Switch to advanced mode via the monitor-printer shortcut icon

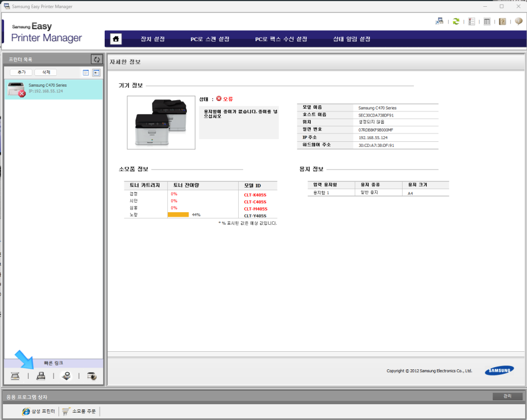pyautogui.click(x=439, y=21)
